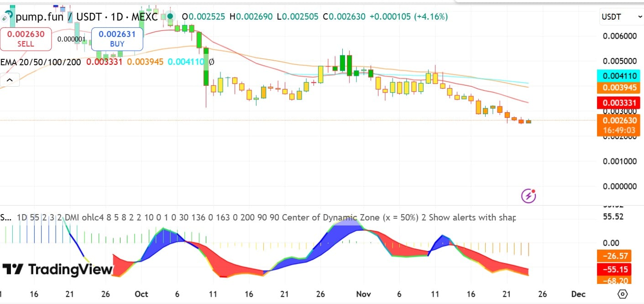Collapse the indicator legend with chevron
The image size is (644, 304).
pyautogui.click(x=9, y=81)
